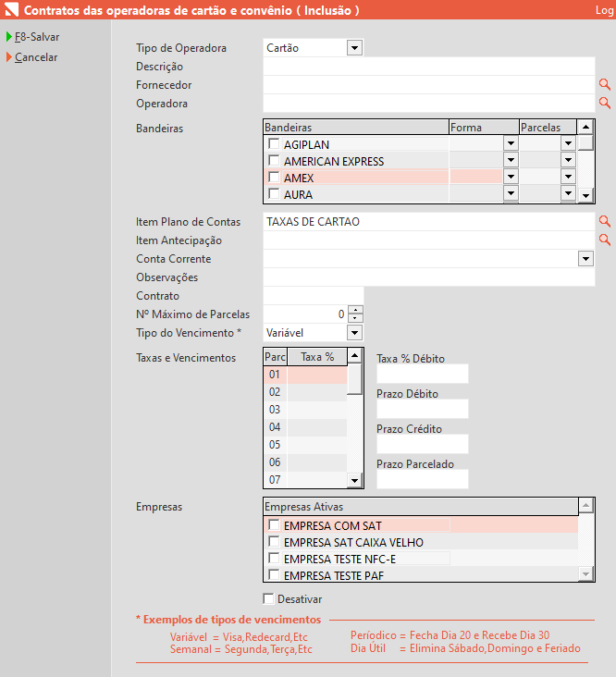Open the Tipo do Vencimento dropdown
Image resolution: width=616 pixels, height=677 pixels.
click(x=354, y=333)
